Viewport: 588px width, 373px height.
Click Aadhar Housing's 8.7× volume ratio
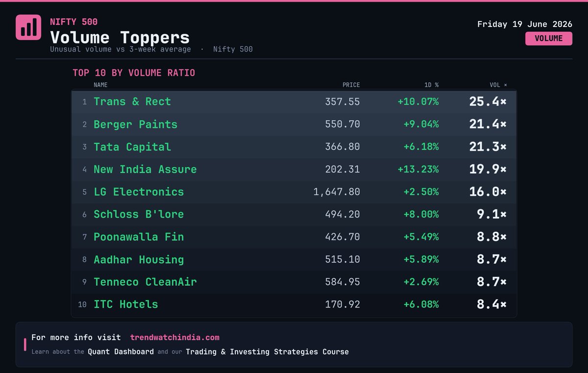coord(491,259)
